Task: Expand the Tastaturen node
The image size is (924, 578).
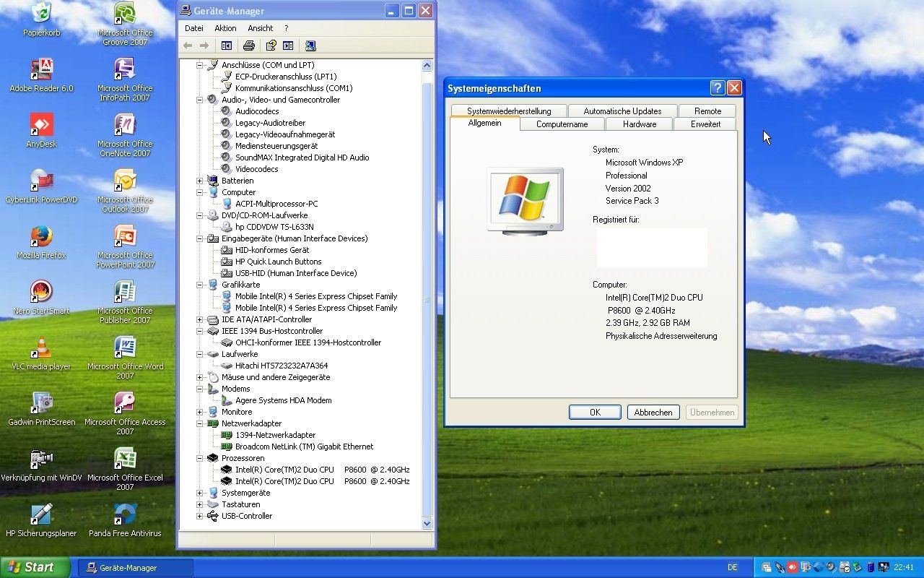Action: tap(200, 504)
